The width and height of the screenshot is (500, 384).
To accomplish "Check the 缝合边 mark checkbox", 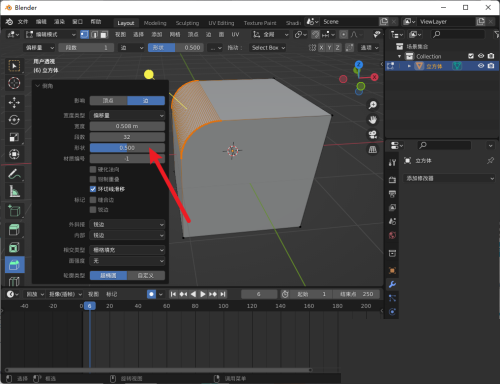I will click(x=93, y=200).
